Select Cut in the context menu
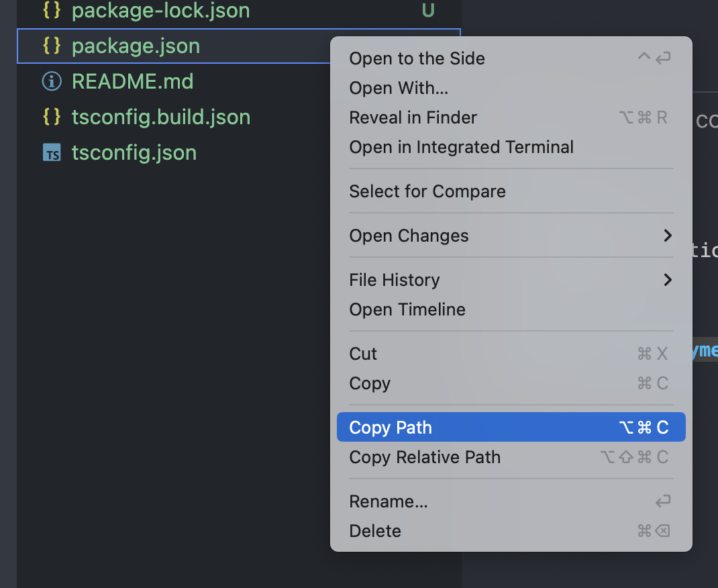Screen dimensions: 718x588 coord(363,354)
